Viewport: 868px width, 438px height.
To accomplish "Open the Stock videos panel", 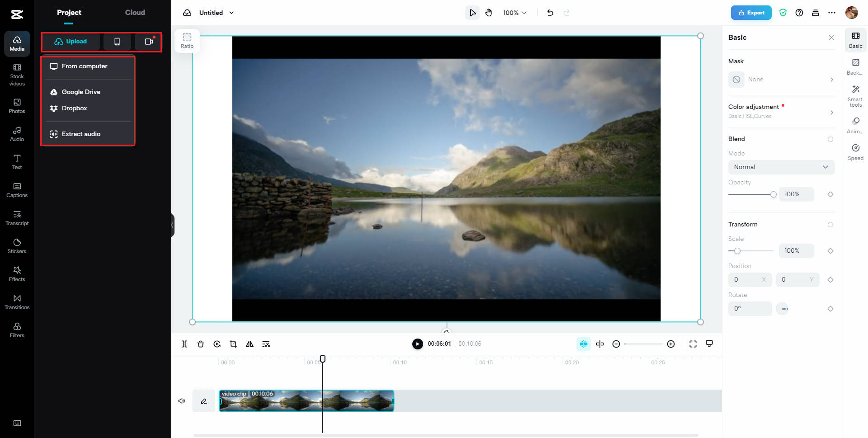I will click(x=17, y=75).
